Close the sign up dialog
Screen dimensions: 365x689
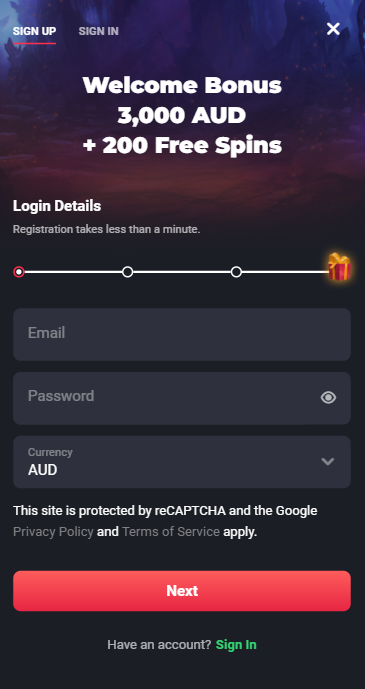[x=333, y=29]
